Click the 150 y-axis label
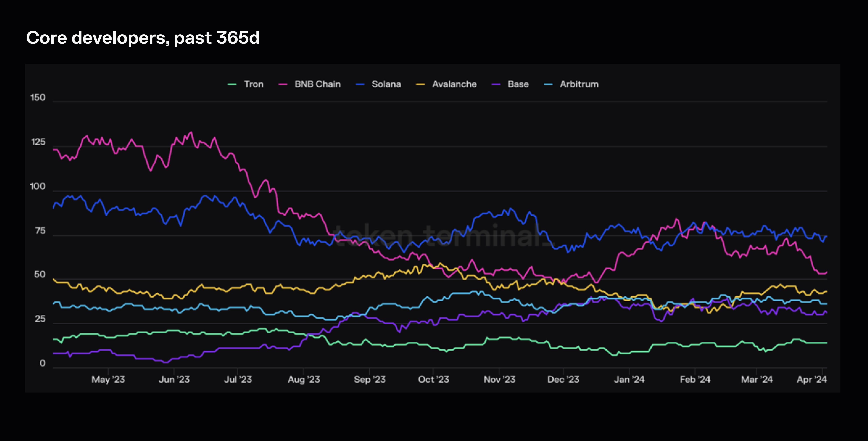 point(38,98)
